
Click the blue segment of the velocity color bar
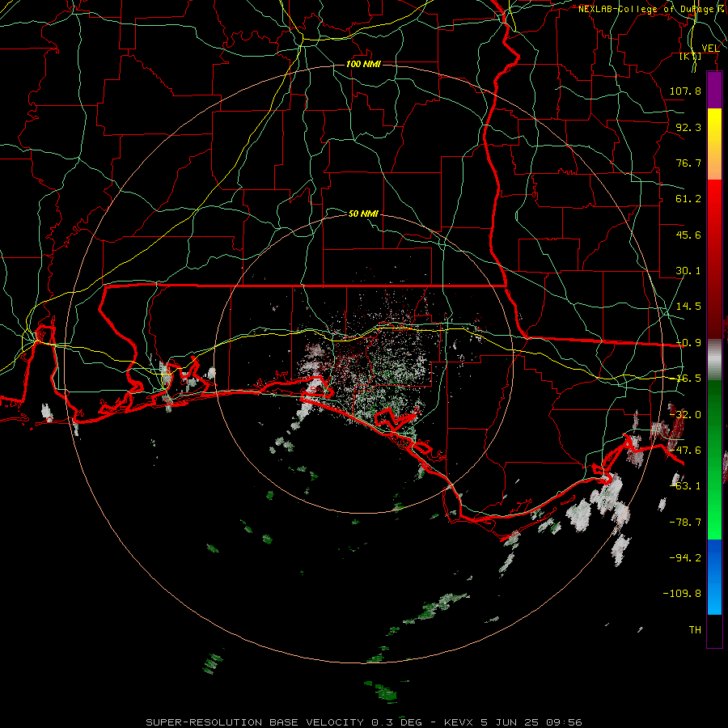tap(714, 577)
